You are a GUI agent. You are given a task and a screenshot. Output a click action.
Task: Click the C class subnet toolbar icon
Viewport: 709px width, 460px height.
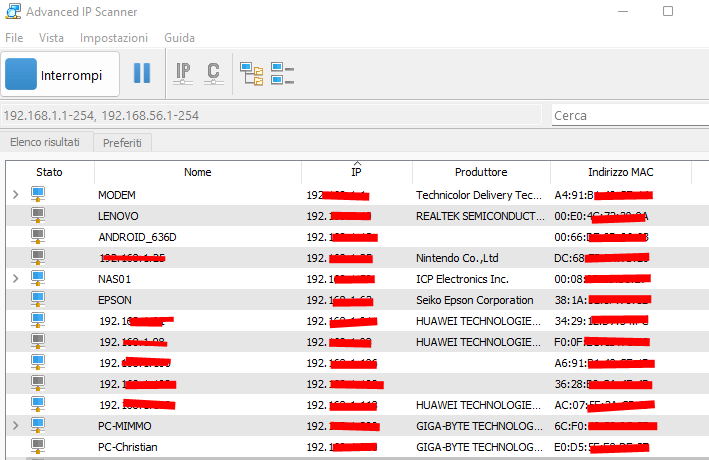tap(213, 73)
